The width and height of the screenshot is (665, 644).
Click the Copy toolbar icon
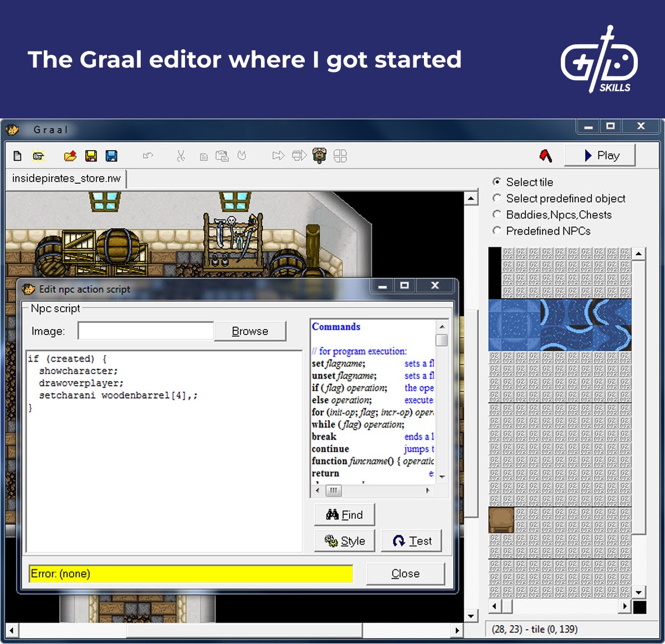pos(203,157)
